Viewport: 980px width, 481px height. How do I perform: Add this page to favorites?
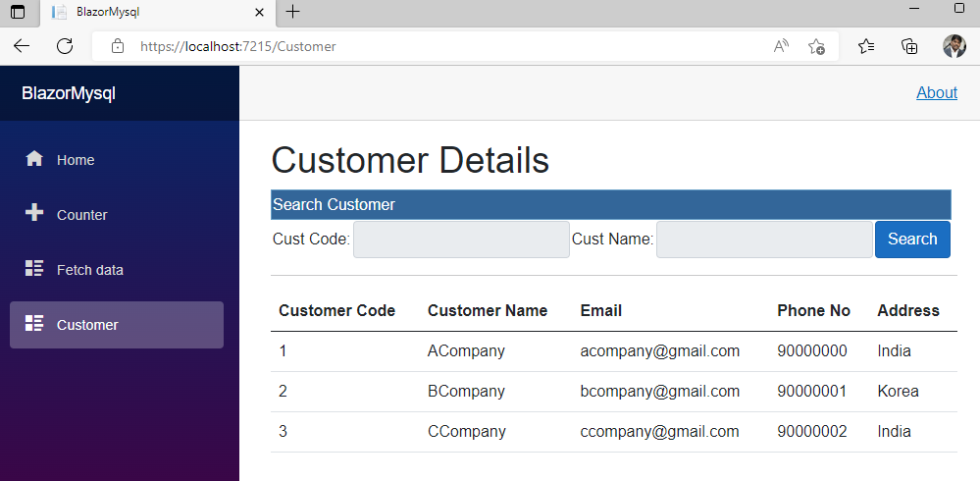coord(816,46)
